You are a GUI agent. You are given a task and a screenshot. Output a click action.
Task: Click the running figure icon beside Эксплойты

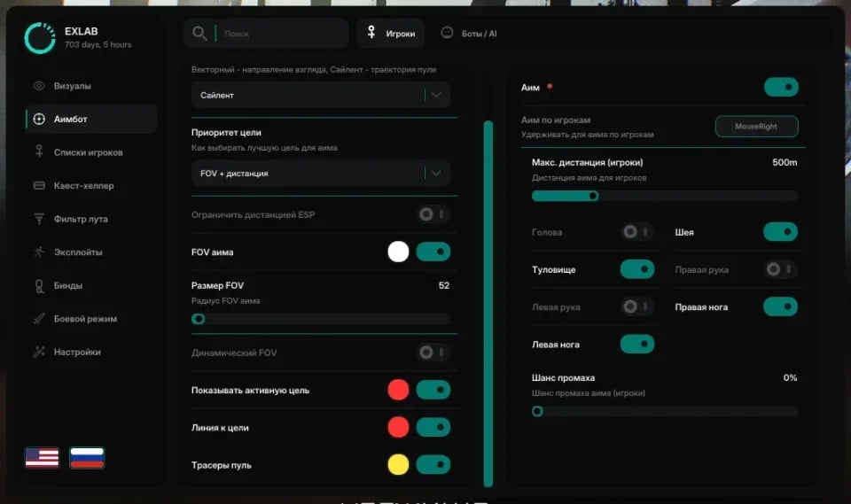coord(39,252)
